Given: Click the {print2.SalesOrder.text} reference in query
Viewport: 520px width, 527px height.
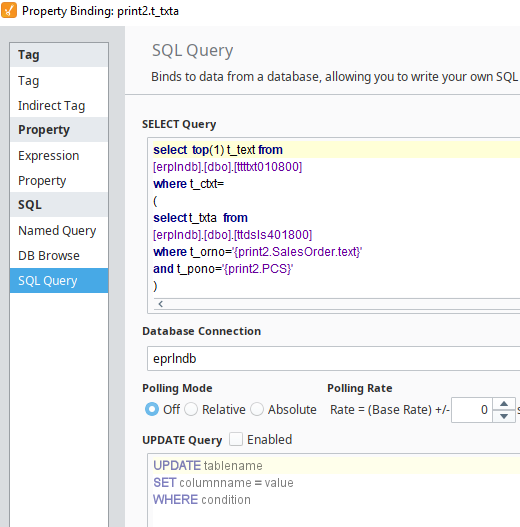Looking at the screenshot, I should point(297,252).
